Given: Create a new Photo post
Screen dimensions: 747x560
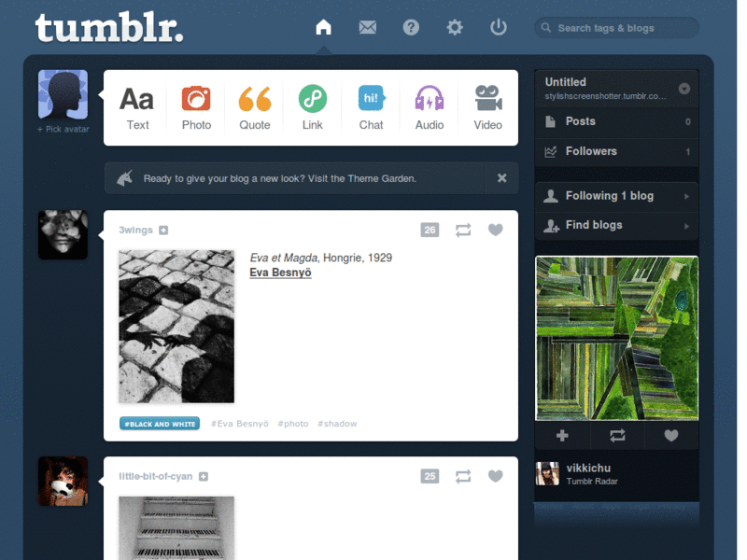Looking at the screenshot, I should pyautogui.click(x=196, y=108).
